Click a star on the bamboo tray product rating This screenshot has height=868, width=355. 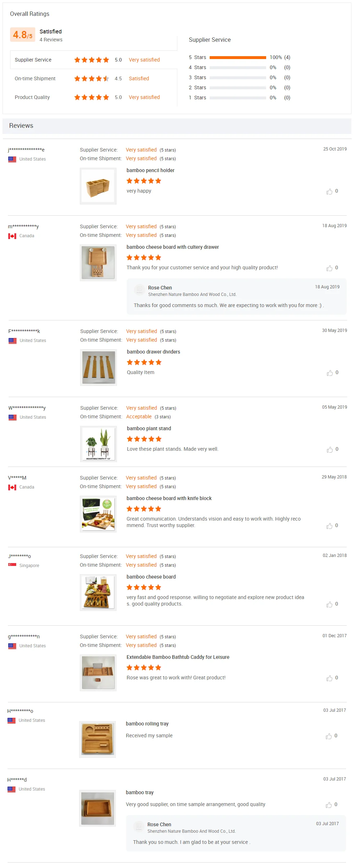[x=144, y=797]
